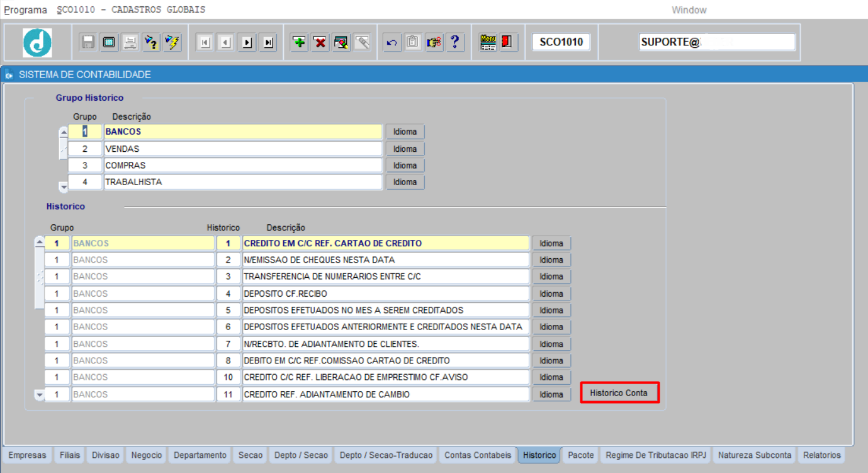
Task: Switch to the Empresas tab
Action: pyautogui.click(x=28, y=455)
